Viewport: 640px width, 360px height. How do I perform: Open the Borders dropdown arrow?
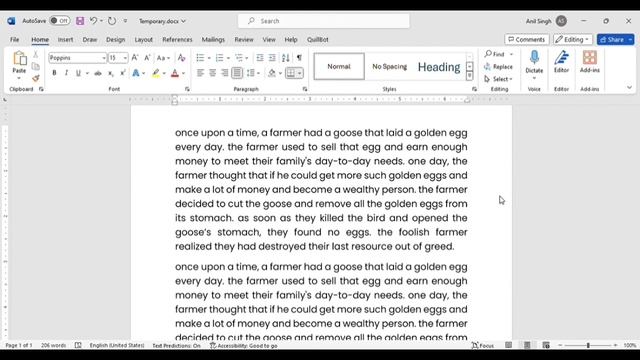tap(300, 73)
